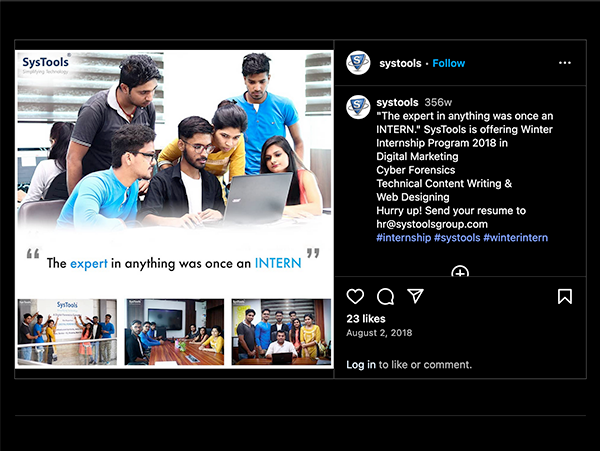Click the "Digital Marketing" caption line
The height and width of the screenshot is (451, 600).
(417, 156)
